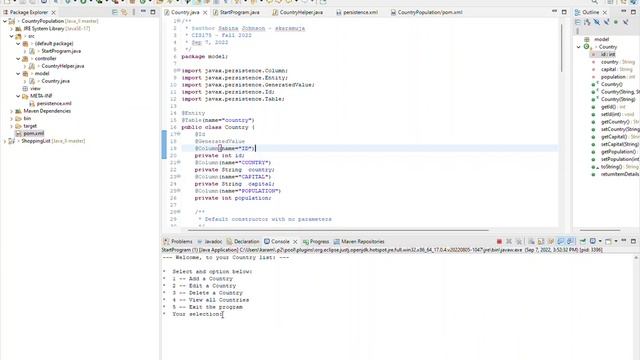Viewport: 640px width, 360px height.
Task: Click the editor horizontal scrollbar
Action: point(338,230)
